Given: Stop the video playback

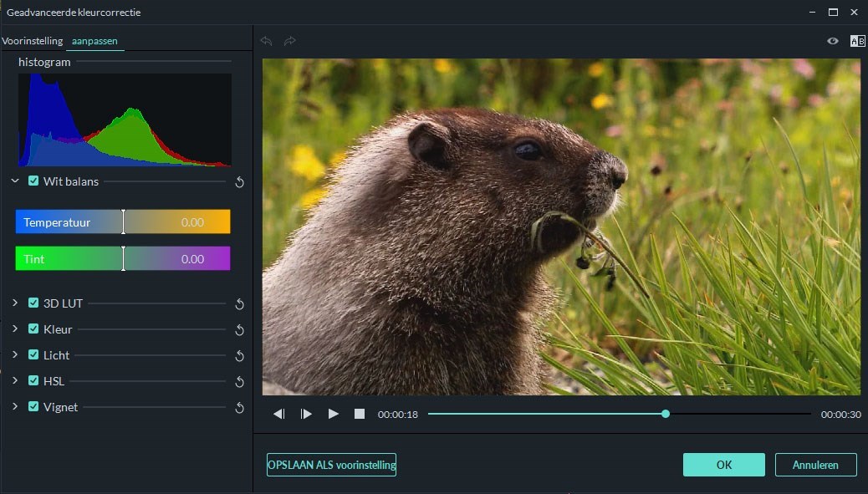Looking at the screenshot, I should [360, 414].
